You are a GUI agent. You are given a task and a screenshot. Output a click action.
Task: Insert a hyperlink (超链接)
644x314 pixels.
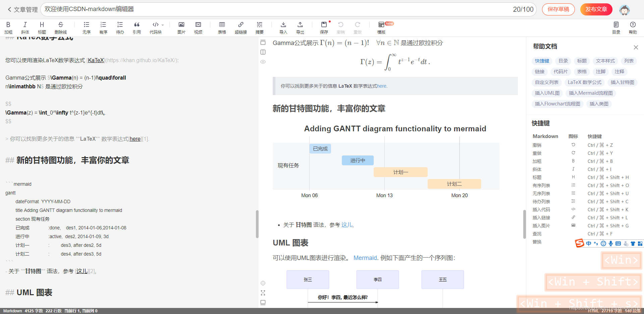coord(241,28)
